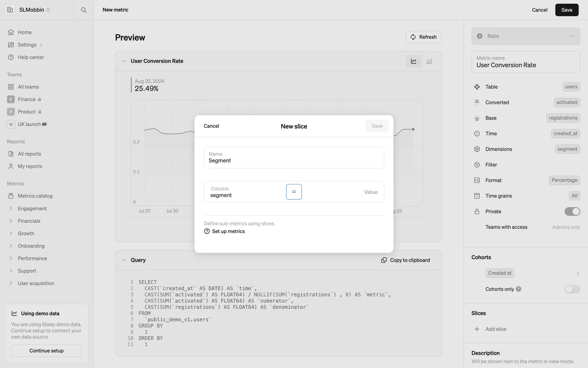
Task: Click the equals operator button
Action: [x=294, y=192]
